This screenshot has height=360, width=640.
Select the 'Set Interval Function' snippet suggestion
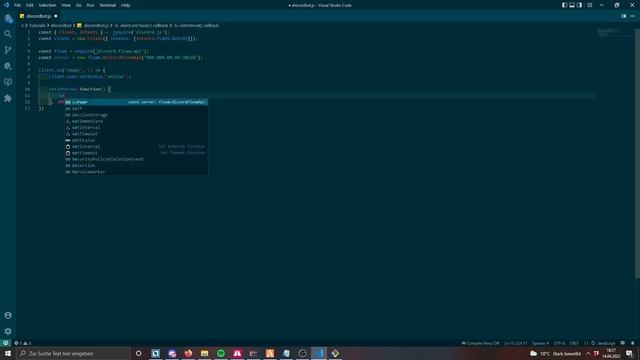tap(136, 147)
